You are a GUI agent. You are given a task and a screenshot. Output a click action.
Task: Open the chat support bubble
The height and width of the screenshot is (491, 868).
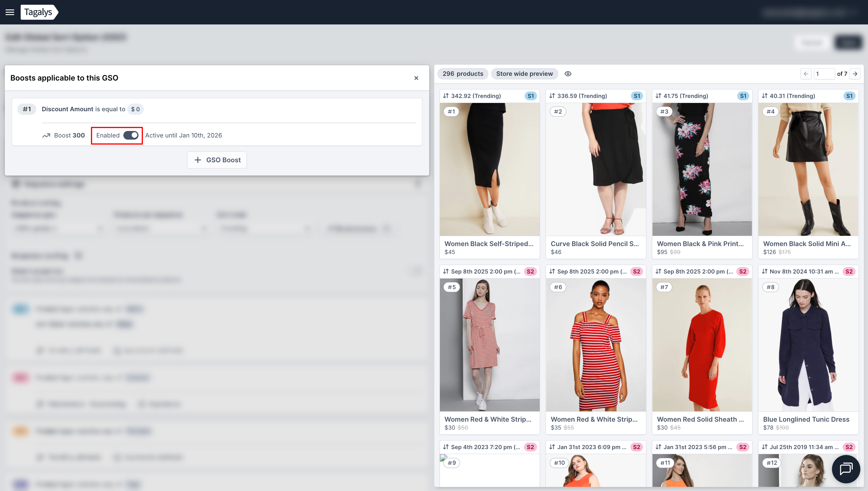[846, 469]
